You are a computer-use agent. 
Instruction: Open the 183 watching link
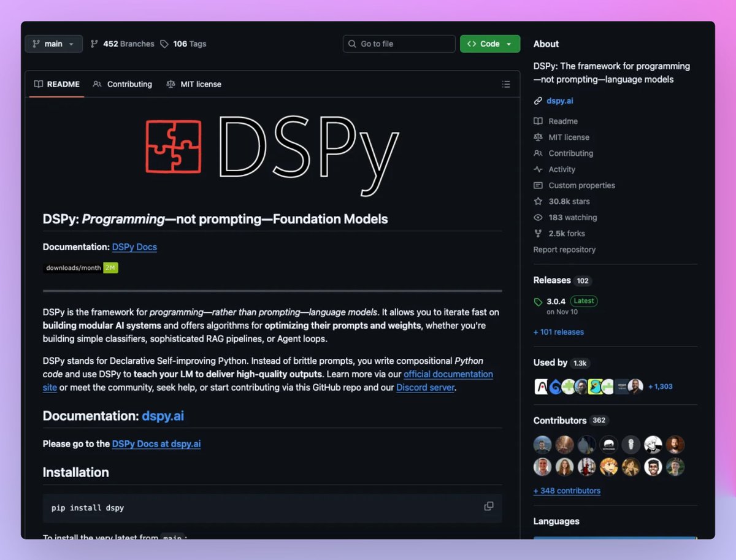point(573,217)
